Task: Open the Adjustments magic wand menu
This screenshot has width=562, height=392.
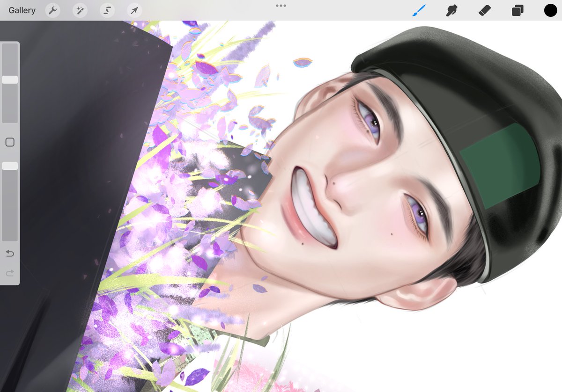Action: 80,10
